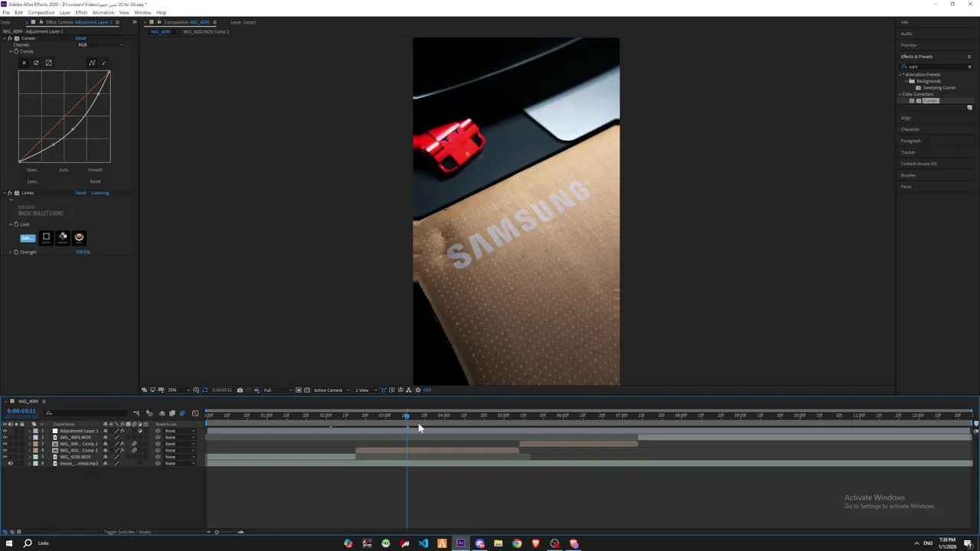This screenshot has height=551, width=980.
Task: Open the Effect Controls panel menu icon
Action: (x=116, y=22)
